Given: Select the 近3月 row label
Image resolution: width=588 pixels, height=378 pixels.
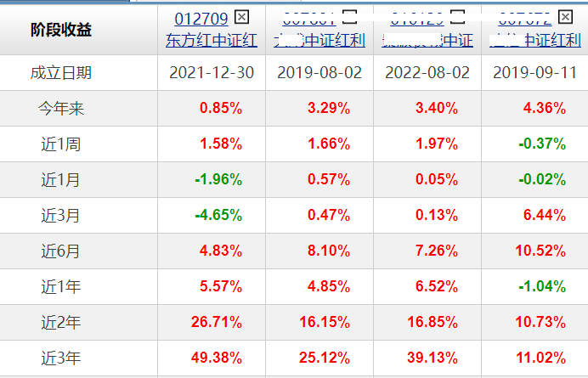Looking at the screenshot, I should (x=61, y=216).
